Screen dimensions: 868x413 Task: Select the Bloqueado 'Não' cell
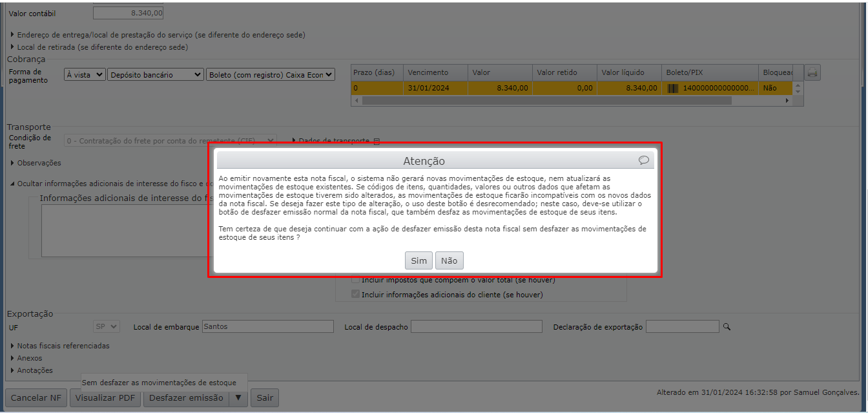pyautogui.click(x=775, y=88)
